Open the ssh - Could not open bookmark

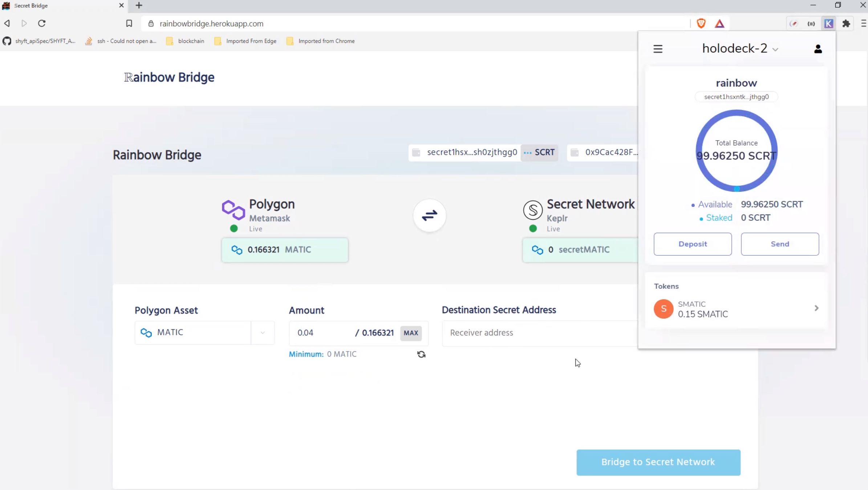tap(121, 41)
